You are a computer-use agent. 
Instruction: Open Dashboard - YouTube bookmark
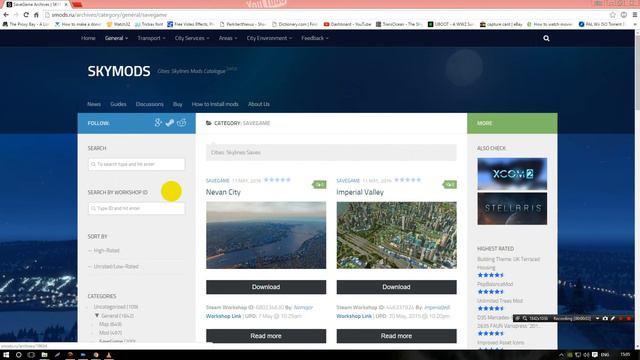coord(347,24)
